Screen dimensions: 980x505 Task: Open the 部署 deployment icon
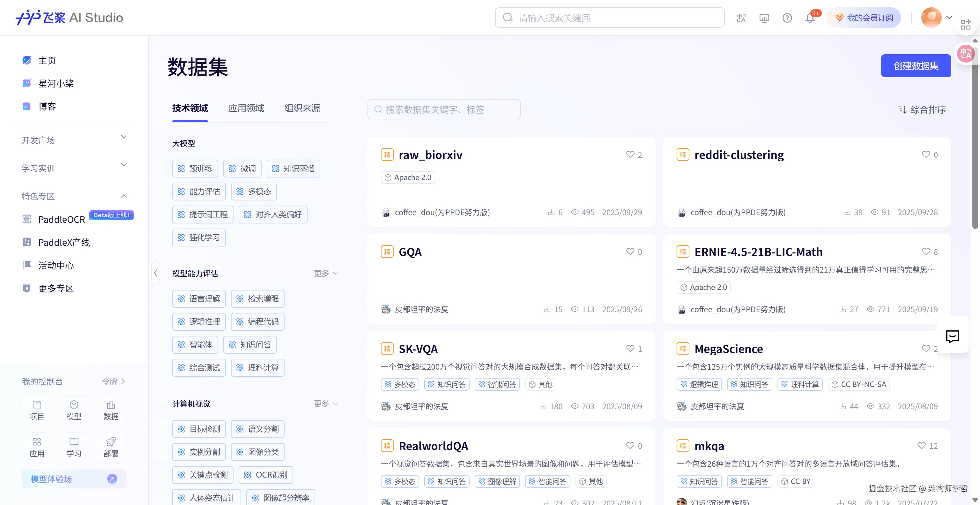110,447
